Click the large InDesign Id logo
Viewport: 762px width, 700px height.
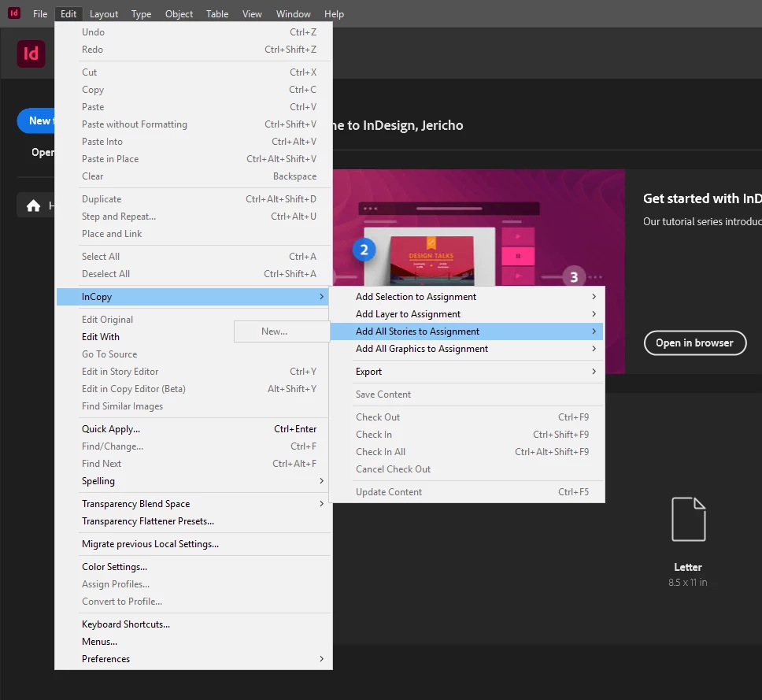tap(31, 54)
